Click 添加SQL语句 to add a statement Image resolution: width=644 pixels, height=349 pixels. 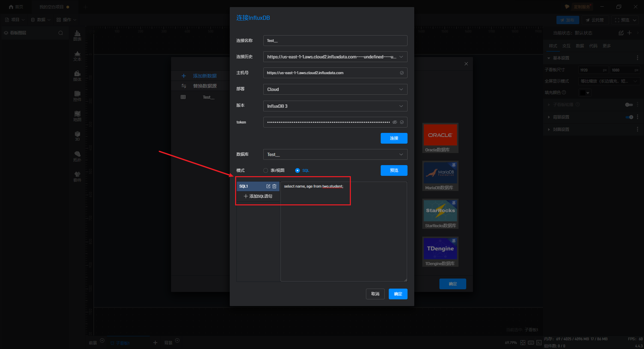point(258,196)
